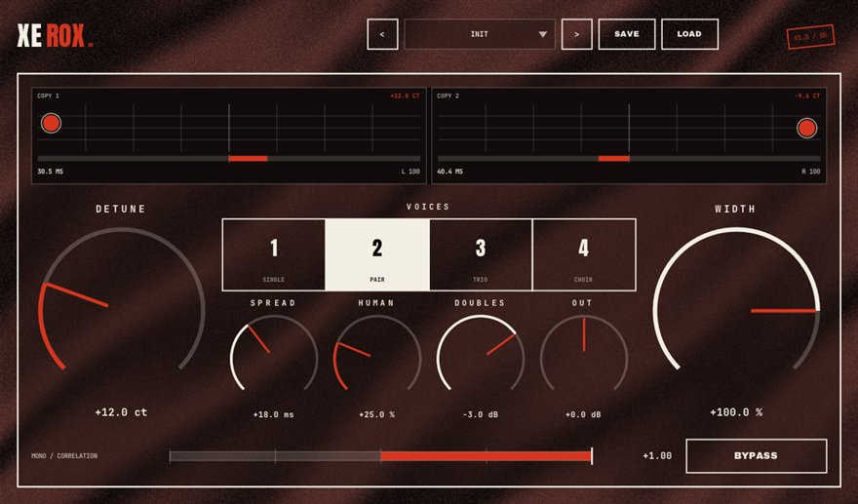Click the -3.0 dB doubles value

coord(481,415)
